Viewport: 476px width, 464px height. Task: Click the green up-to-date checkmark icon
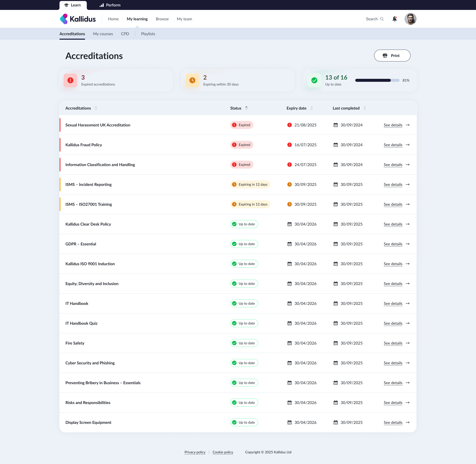click(x=314, y=80)
